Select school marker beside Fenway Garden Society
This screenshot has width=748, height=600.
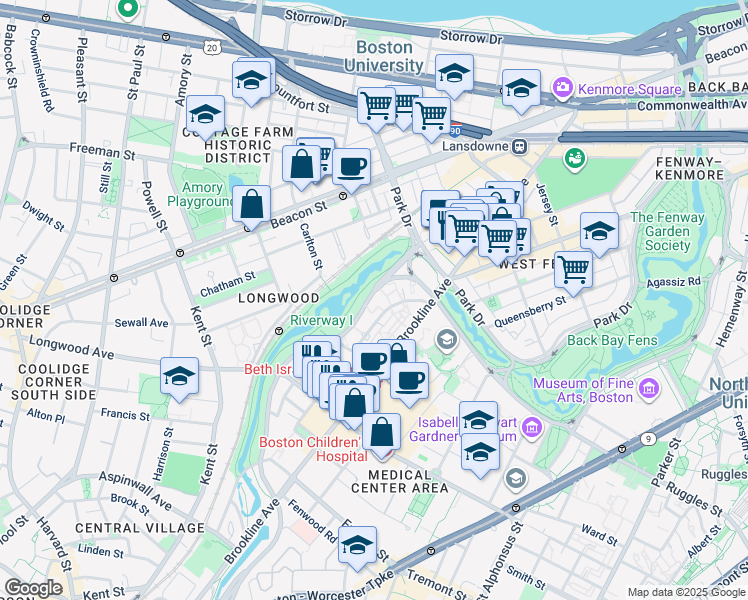[600, 234]
